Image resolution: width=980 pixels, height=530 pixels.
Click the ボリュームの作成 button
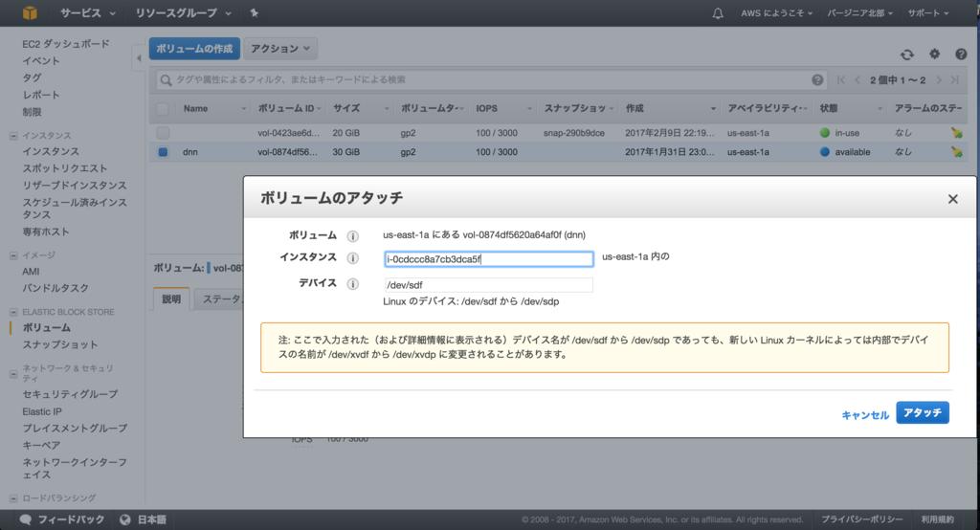click(194, 49)
